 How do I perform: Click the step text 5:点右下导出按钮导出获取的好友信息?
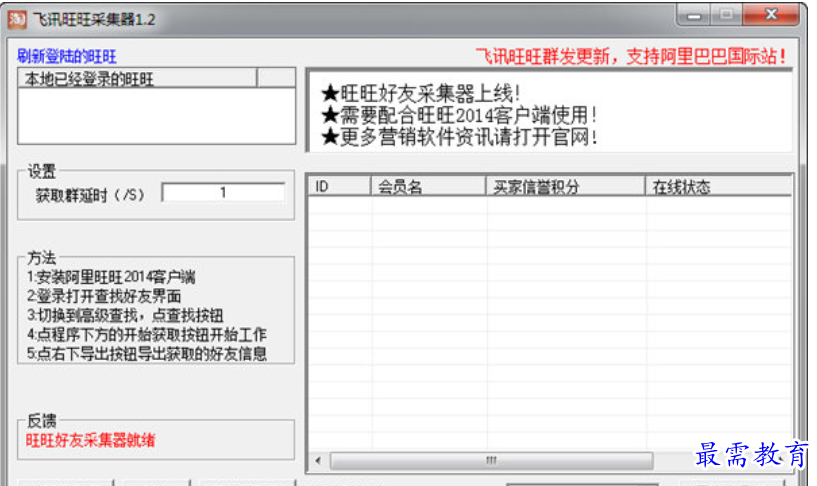click(x=146, y=354)
